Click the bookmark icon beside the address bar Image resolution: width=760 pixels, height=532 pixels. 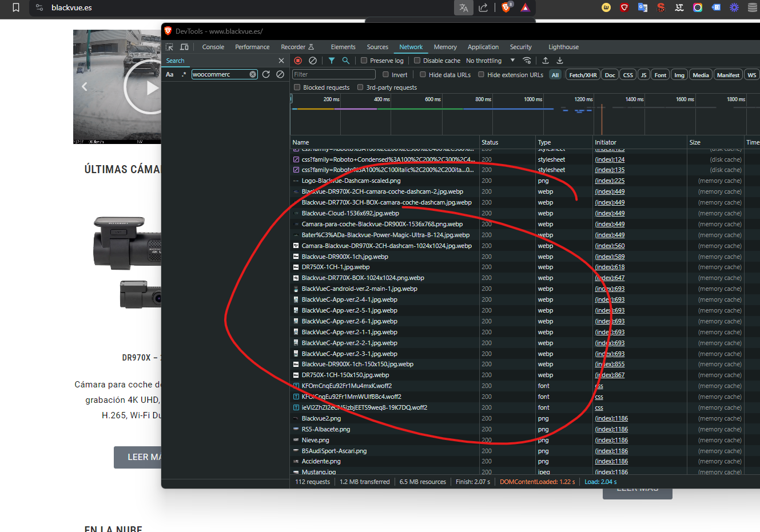point(16,7)
